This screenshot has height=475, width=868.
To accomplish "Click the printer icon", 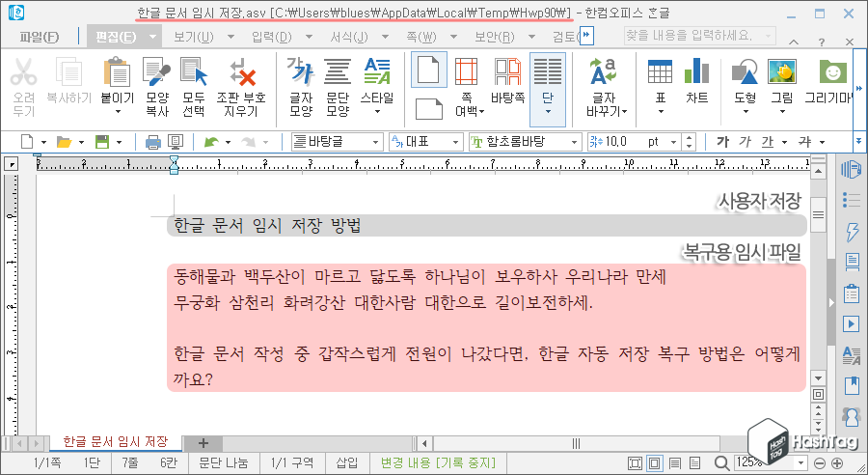I will [x=152, y=143].
